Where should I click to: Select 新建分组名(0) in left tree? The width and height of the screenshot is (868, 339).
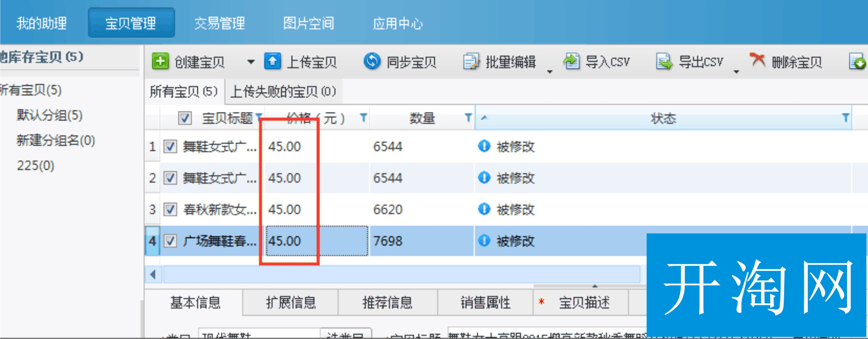(56, 140)
